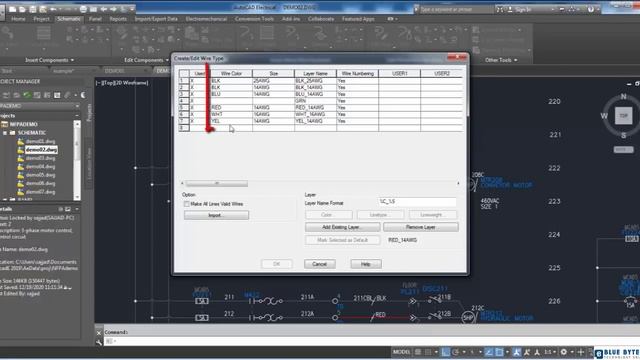Click the Help question-mark icon in title bar
Screen dimensions: 640x360
[x=591, y=9]
